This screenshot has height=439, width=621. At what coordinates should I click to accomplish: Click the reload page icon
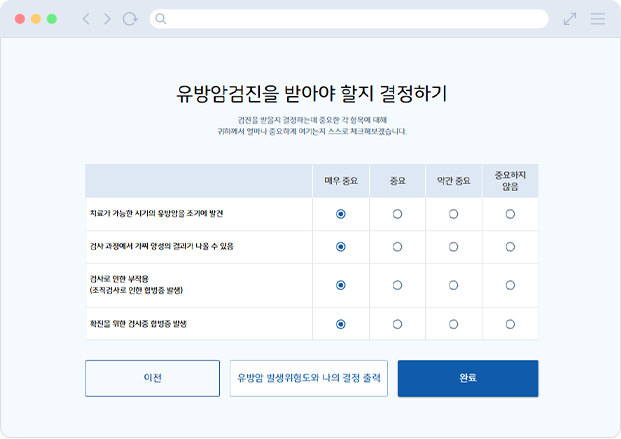[x=130, y=19]
